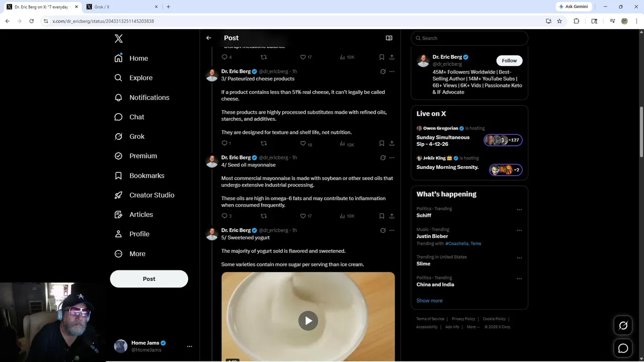Open Chat from the sidebar
Screen dimensions: 644x362
tap(129, 117)
